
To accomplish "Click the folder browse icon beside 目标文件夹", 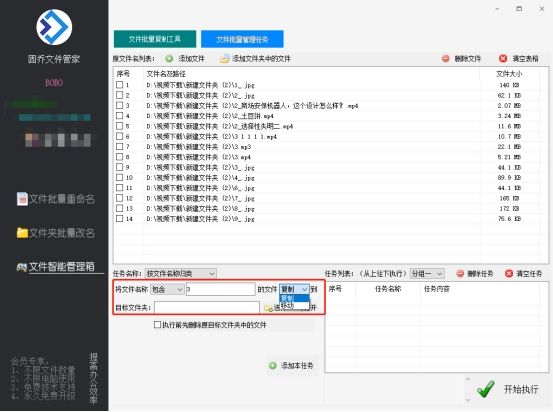I will click(268, 308).
